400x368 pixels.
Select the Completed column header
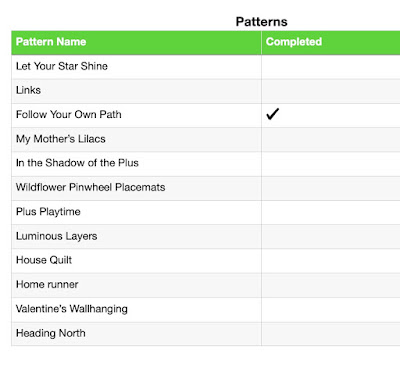pos(331,42)
